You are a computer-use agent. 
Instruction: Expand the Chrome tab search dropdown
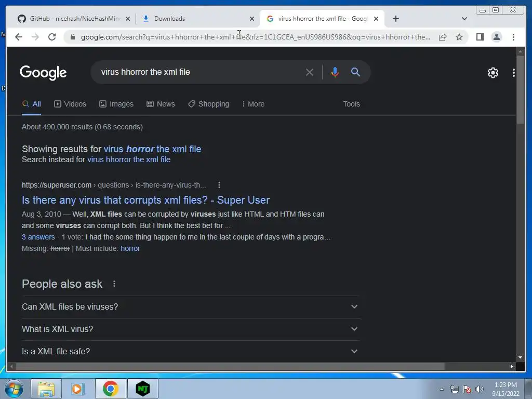464,19
